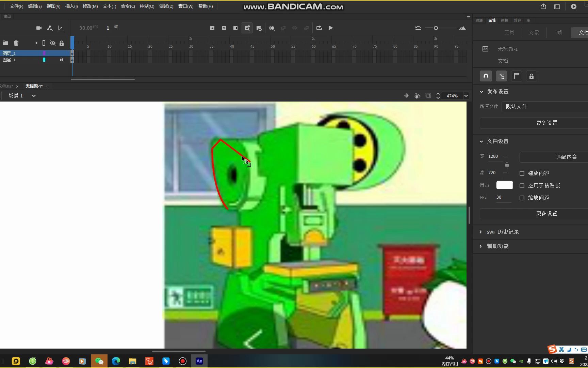Viewport: 588px width, 368px height.
Task: Expand the 辅助功能 section
Action: 481,246
